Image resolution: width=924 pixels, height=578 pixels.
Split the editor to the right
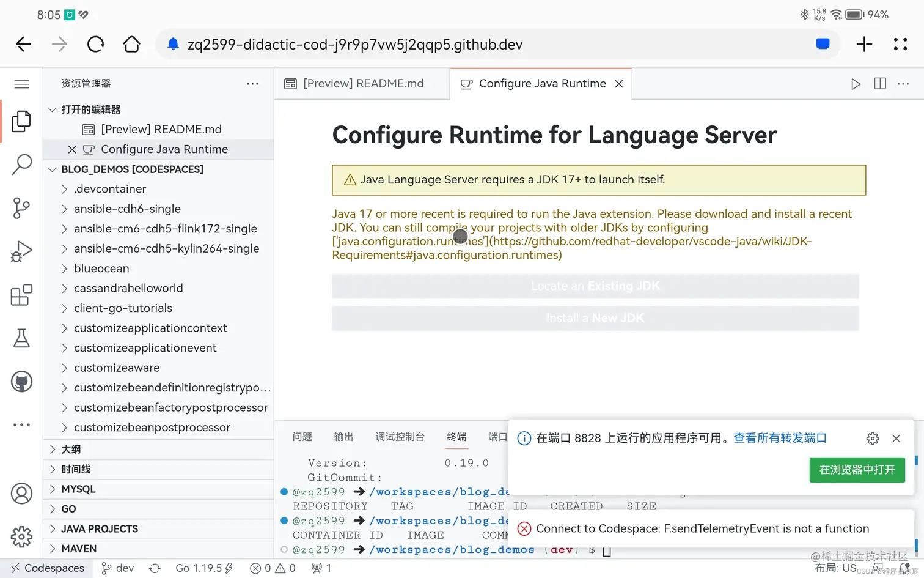[880, 84]
